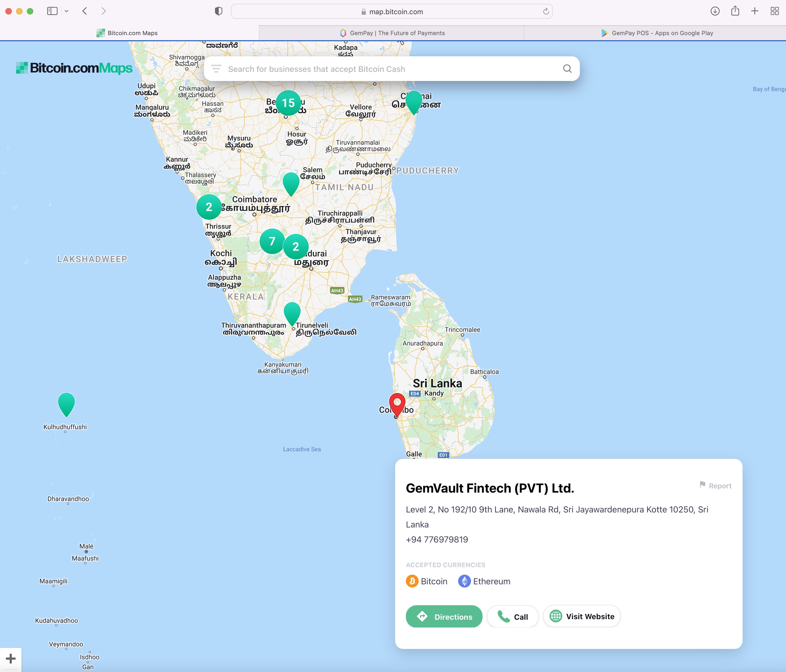The image size is (786, 672).
Task: Focus the business search input field
Action: pos(391,69)
